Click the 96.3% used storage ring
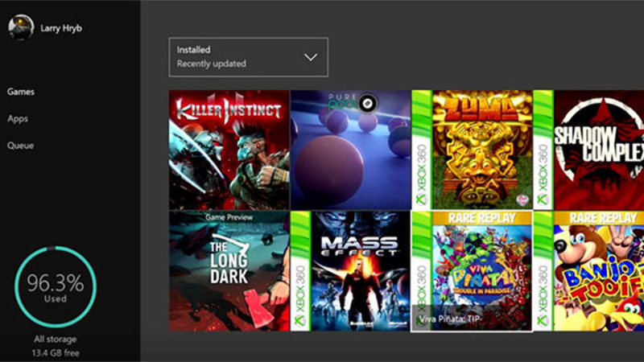The width and height of the screenshot is (644, 362). [56, 287]
